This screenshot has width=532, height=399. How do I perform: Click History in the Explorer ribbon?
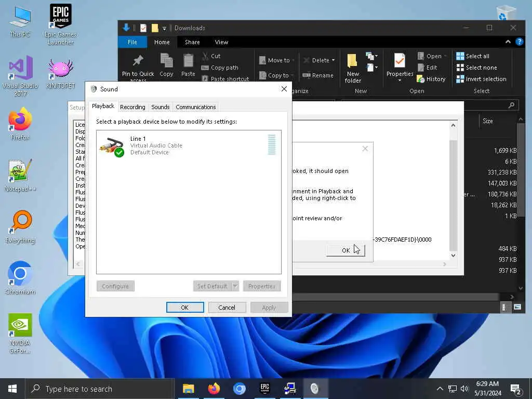[x=431, y=79]
